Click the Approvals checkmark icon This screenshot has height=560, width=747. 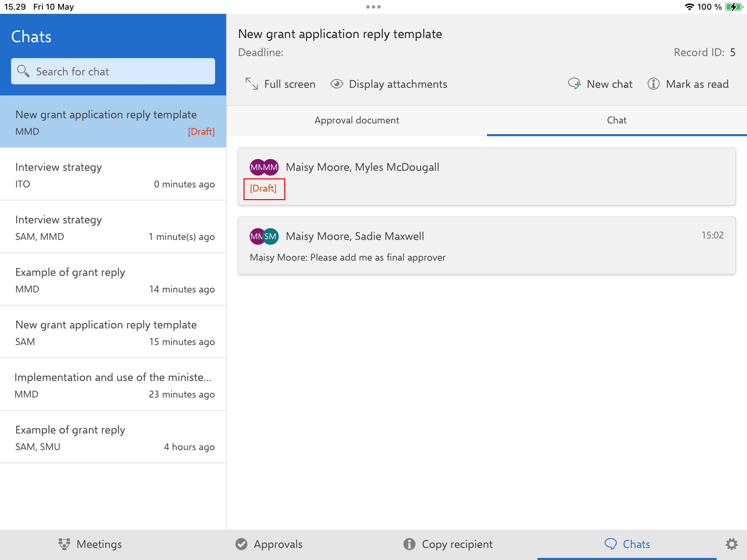click(241, 544)
